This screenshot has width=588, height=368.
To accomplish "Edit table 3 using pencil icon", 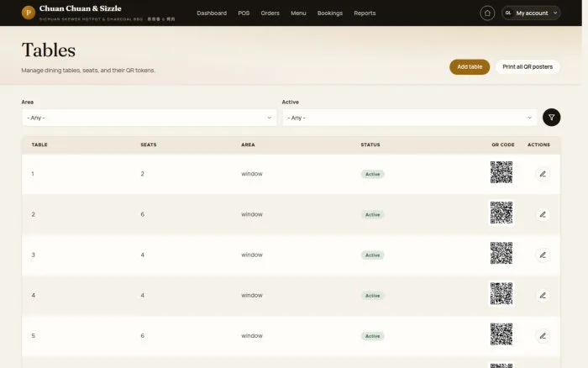I will pos(543,255).
